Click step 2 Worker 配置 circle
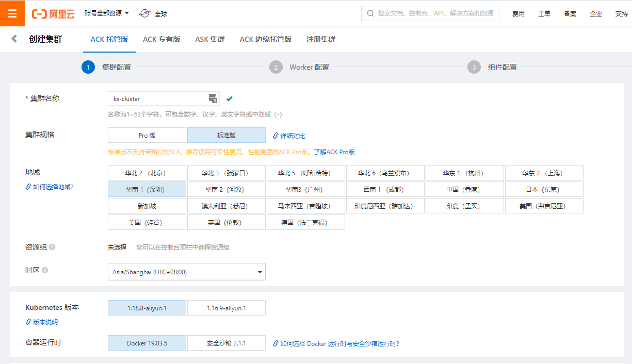The image size is (632, 364). (276, 67)
